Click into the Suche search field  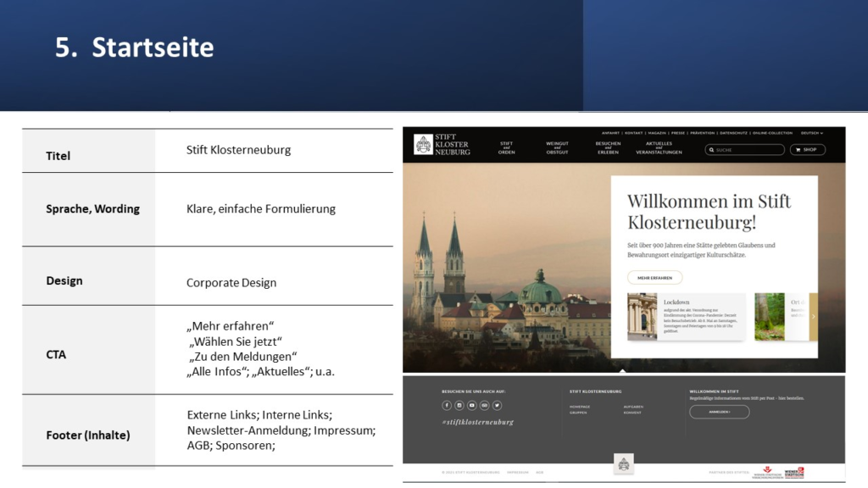[x=748, y=150]
